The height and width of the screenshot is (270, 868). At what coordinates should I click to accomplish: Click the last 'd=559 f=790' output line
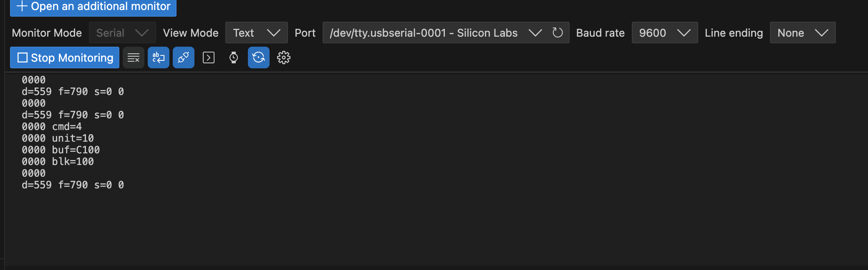[73, 185]
